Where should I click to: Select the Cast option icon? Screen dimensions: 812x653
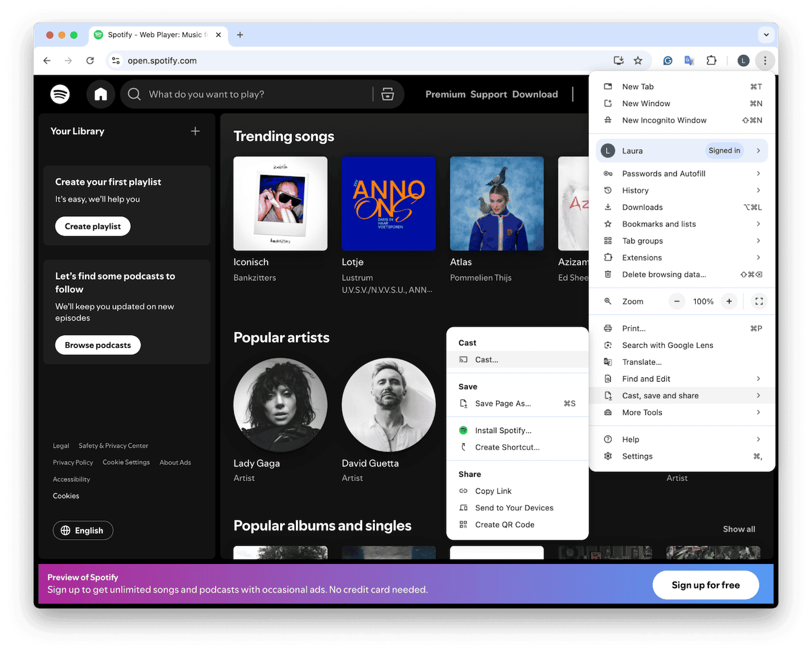tap(464, 359)
